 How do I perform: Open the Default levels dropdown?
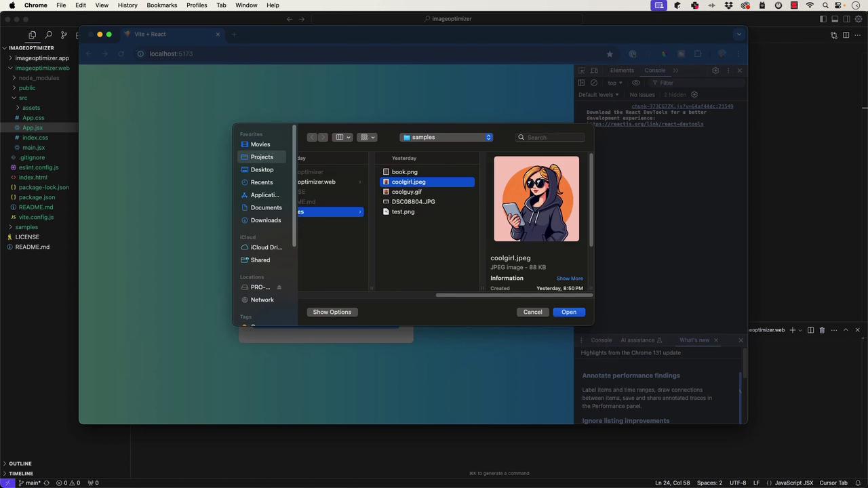point(598,95)
